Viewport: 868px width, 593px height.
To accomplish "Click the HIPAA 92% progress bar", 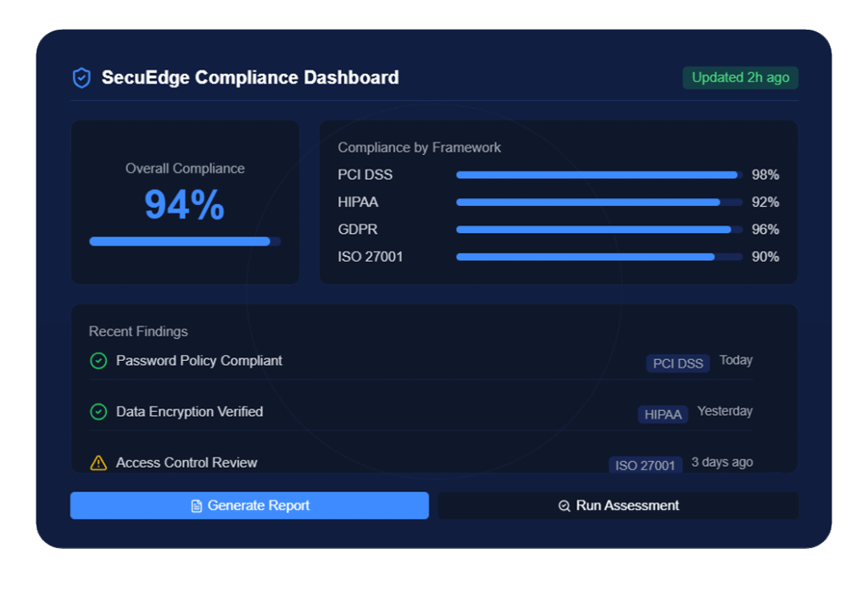I will click(x=598, y=202).
